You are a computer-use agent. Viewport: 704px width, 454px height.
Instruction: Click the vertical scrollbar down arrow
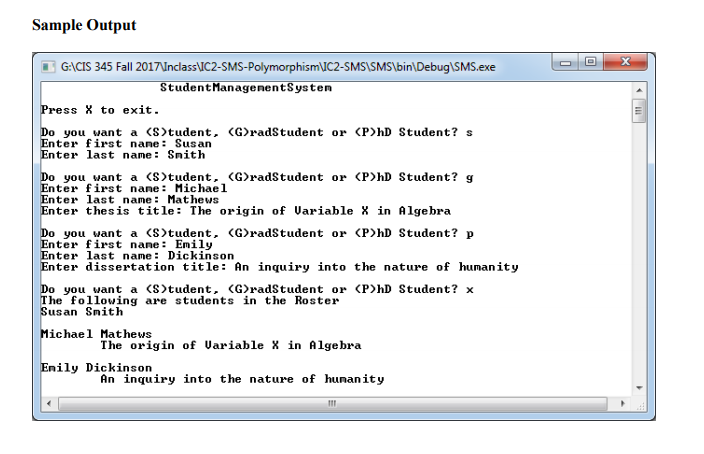coord(639,388)
